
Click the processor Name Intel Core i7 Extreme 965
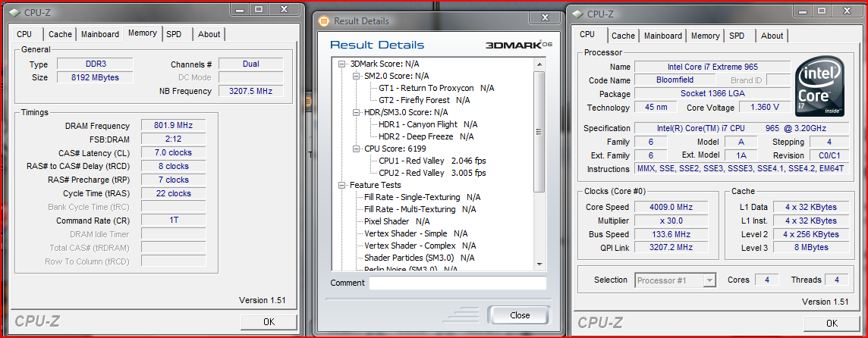click(712, 67)
